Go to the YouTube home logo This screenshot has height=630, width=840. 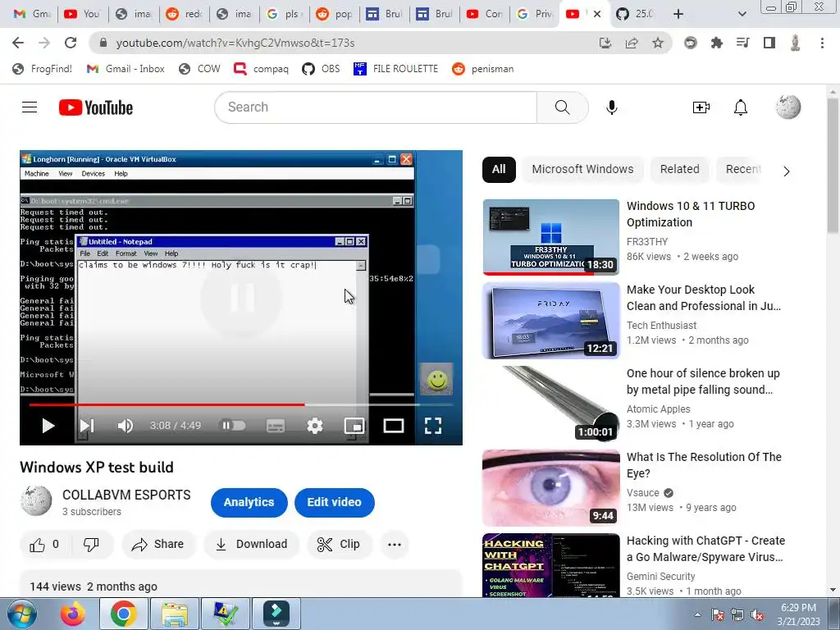tap(96, 107)
